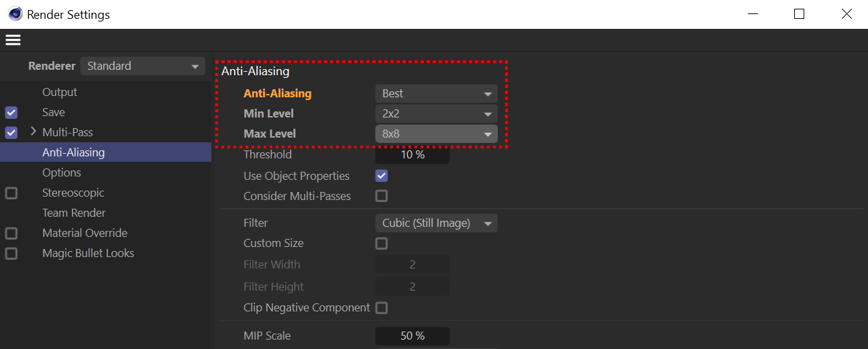This screenshot has width=868, height=349.
Task: Enable Custom Size checkbox
Action: [382, 243]
